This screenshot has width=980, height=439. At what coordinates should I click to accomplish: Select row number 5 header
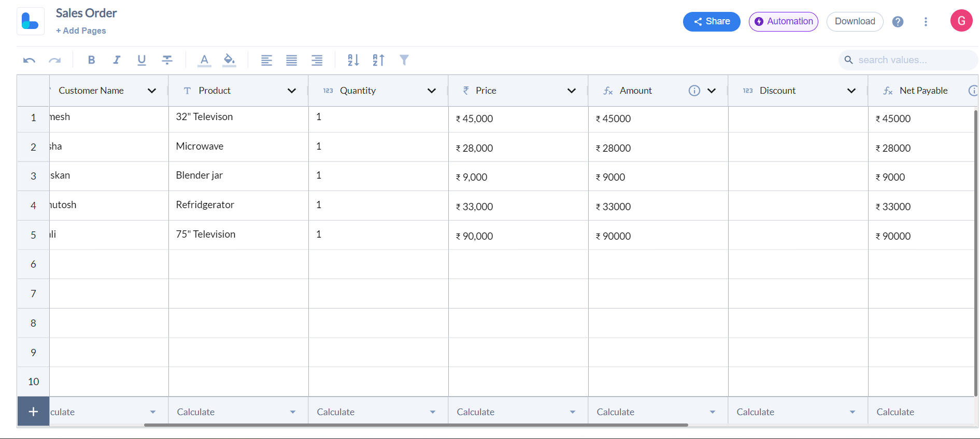point(33,236)
